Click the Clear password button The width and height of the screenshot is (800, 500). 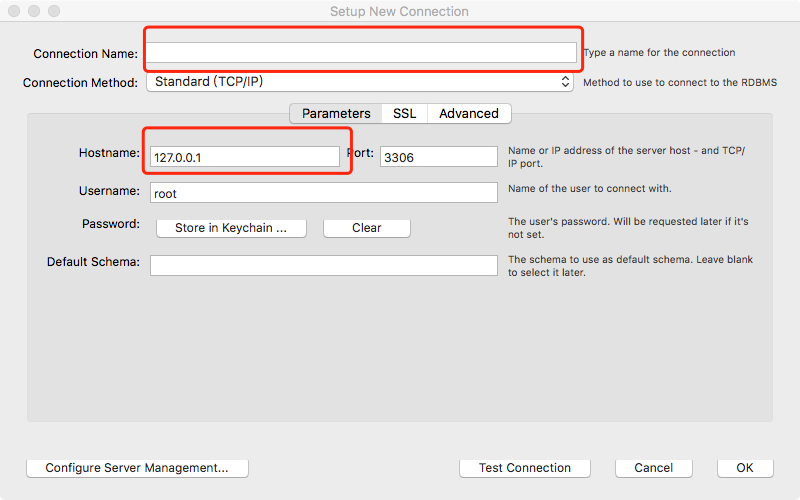pyautogui.click(x=366, y=228)
